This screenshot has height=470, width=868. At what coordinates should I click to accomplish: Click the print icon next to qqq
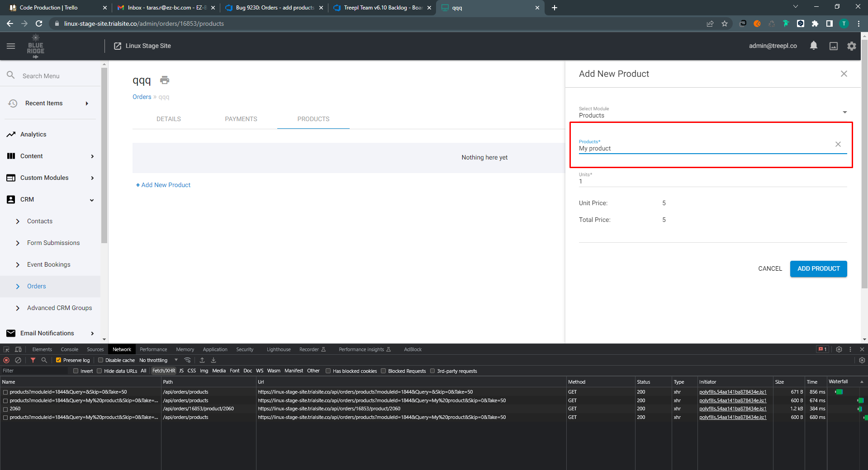tap(165, 80)
